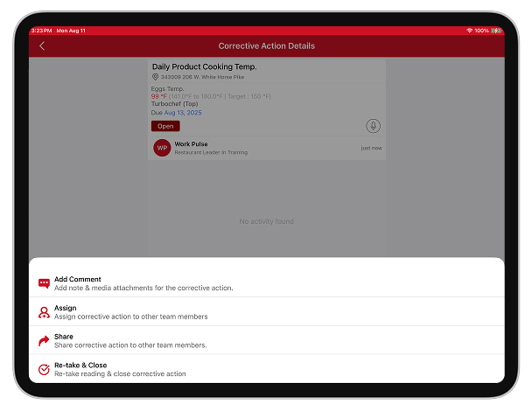The height and width of the screenshot is (411, 532).
Task: Tap the 99 °F temperature reading
Action: click(158, 96)
